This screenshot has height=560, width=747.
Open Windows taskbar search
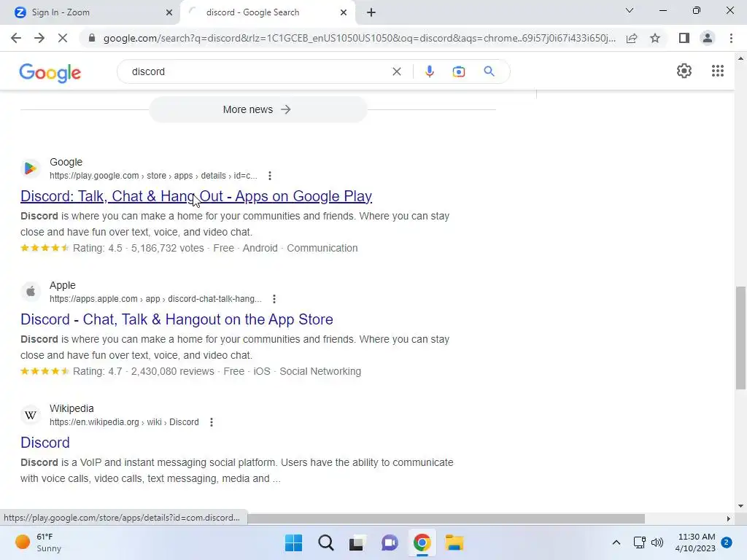click(326, 542)
